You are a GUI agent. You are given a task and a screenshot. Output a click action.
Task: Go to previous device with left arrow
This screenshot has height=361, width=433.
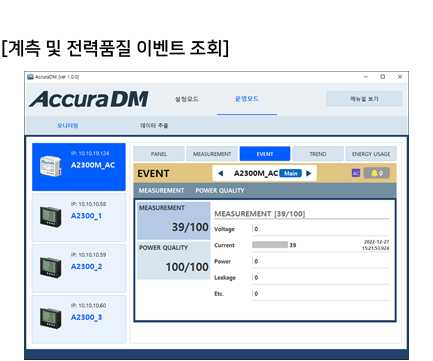[x=220, y=173]
